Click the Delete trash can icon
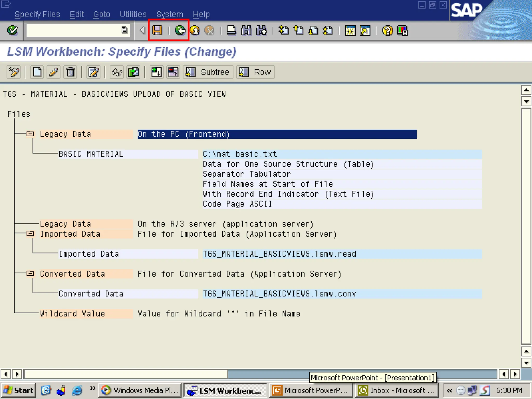Image resolution: width=532 pixels, height=399 pixels. (x=70, y=72)
